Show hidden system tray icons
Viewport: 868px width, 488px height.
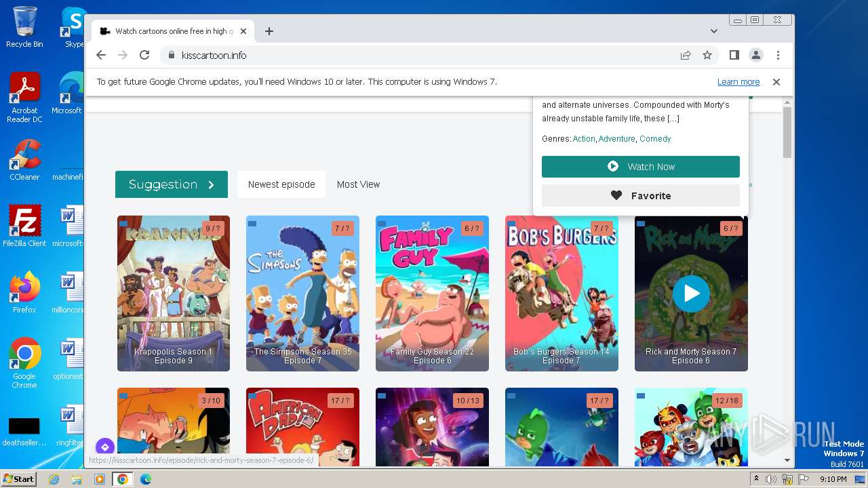(x=757, y=479)
